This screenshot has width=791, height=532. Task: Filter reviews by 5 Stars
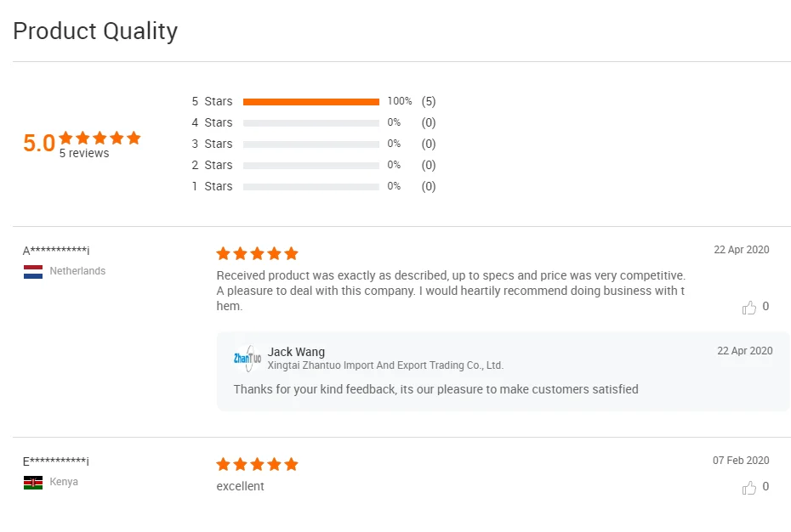[x=212, y=102]
